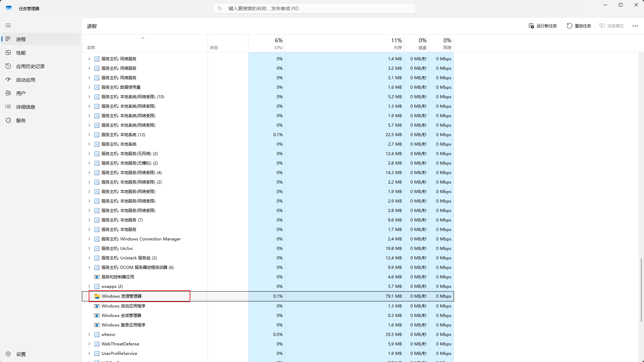
Task: Click the Run new task icon
Action: click(531, 26)
